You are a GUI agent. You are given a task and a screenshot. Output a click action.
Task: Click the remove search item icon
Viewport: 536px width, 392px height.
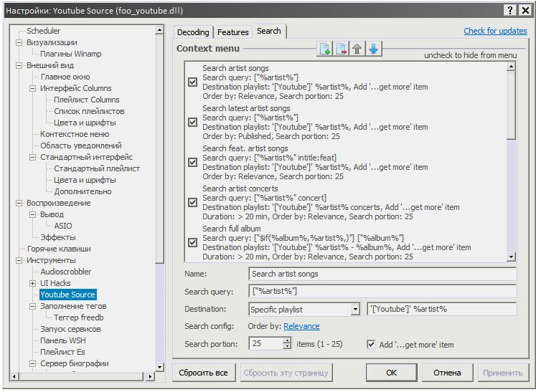pos(342,49)
